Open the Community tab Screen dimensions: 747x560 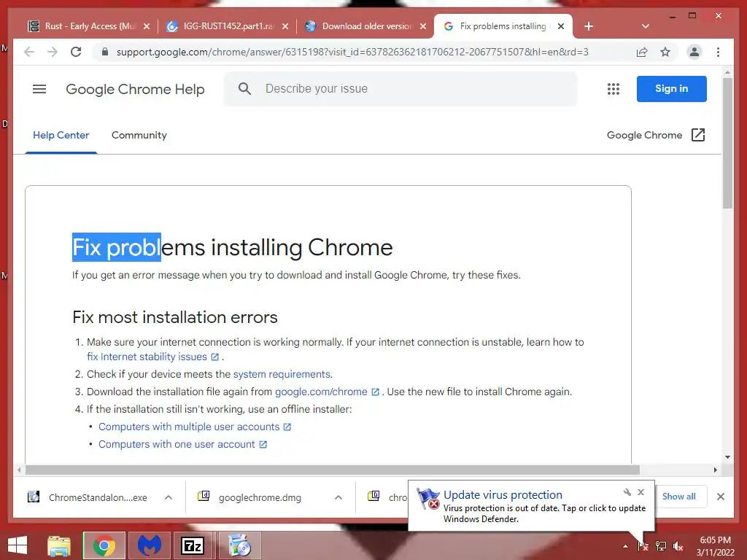[139, 135]
